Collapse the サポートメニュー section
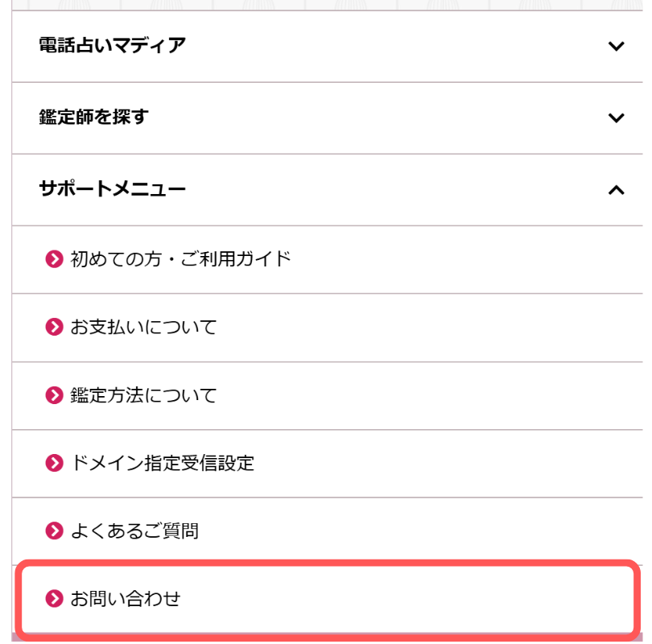Screen dimensions: 652x644 [x=617, y=189]
